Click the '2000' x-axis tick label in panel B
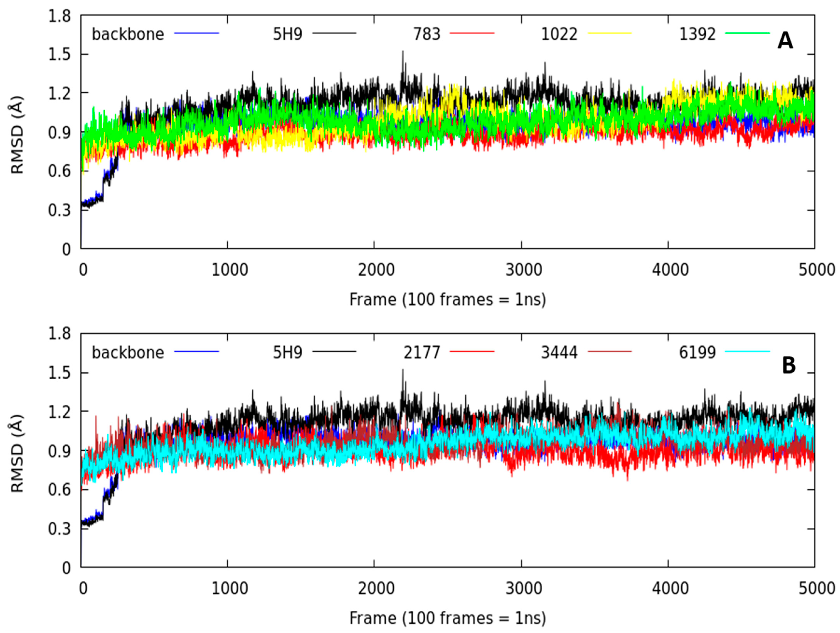This screenshot has width=840, height=633. 377,588
